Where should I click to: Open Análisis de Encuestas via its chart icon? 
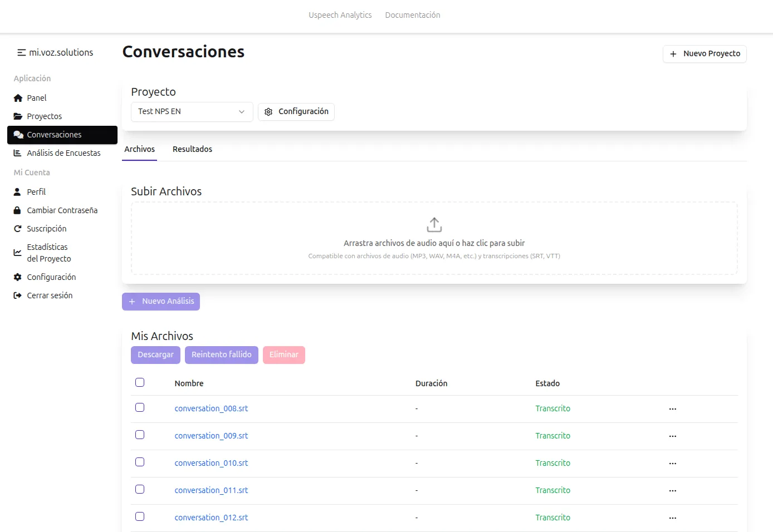(x=18, y=152)
